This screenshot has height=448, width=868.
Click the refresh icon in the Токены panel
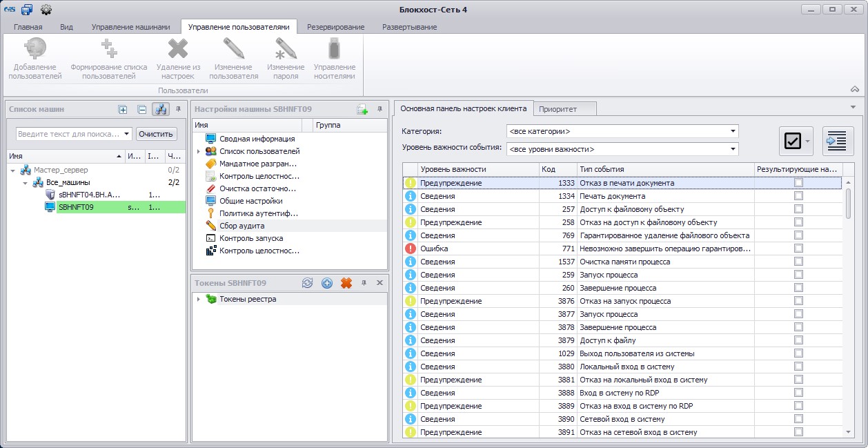tap(308, 283)
